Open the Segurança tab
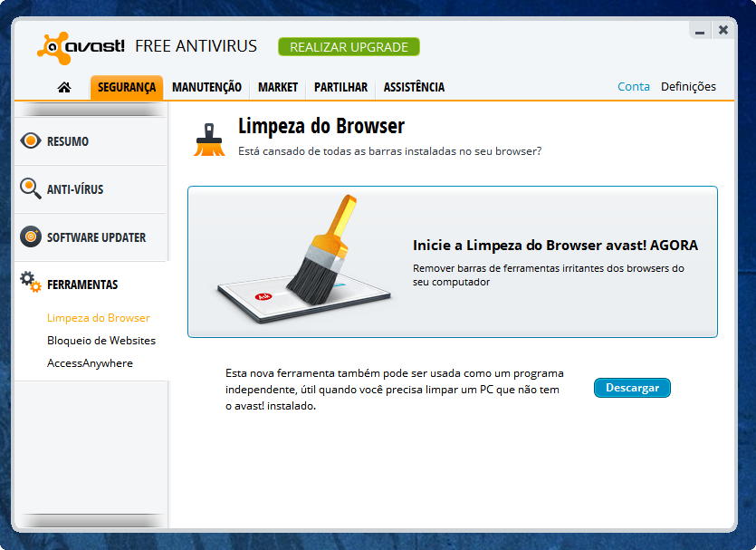The width and height of the screenshot is (756, 550). 127,87
